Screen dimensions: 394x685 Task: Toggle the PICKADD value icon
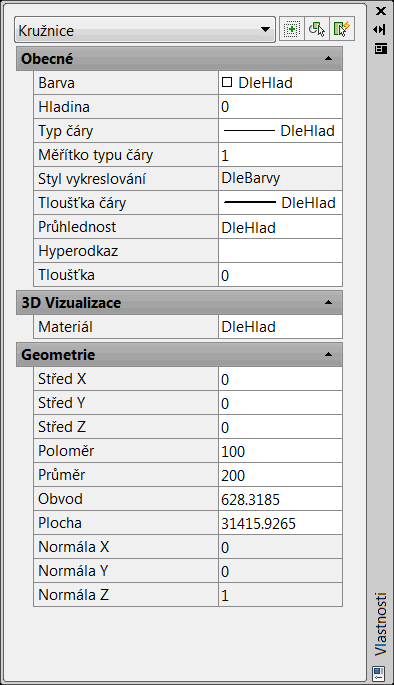click(291, 29)
